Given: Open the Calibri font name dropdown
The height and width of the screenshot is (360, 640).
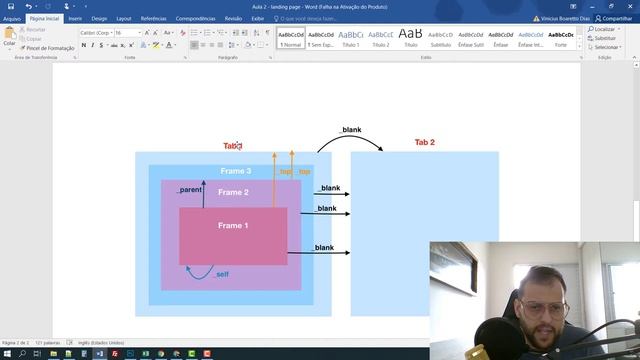Looking at the screenshot, I should [111, 33].
